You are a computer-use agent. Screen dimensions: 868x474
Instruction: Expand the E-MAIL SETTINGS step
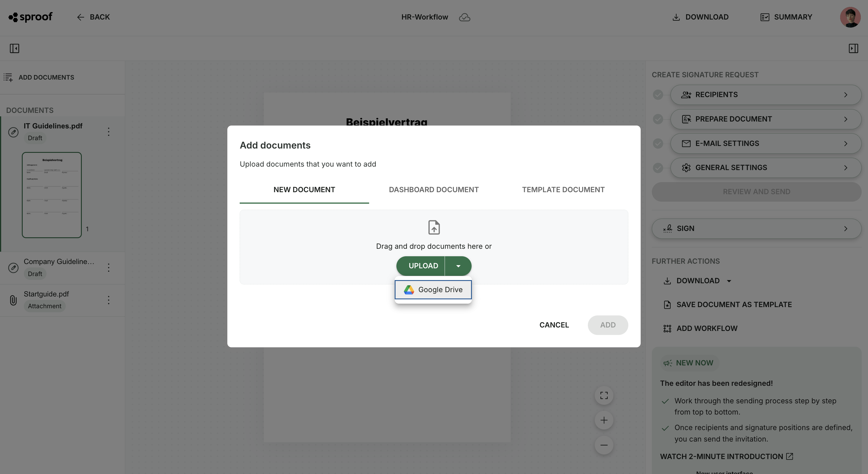pyautogui.click(x=766, y=143)
